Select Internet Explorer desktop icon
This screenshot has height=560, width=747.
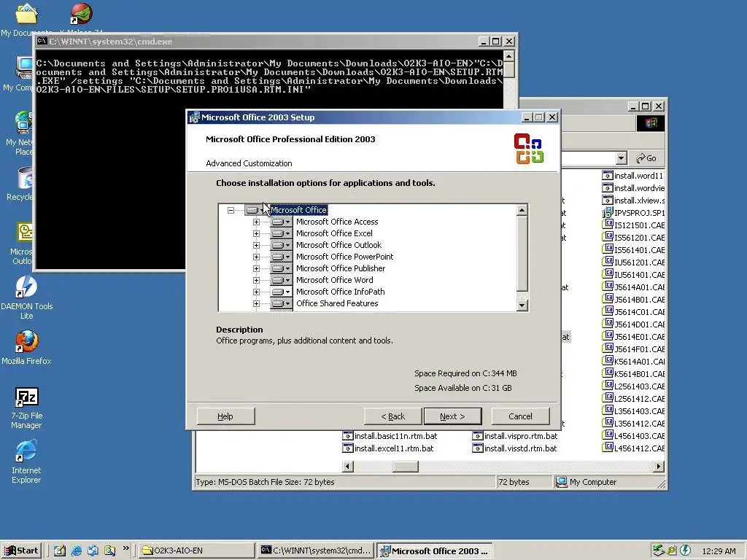pos(27,451)
